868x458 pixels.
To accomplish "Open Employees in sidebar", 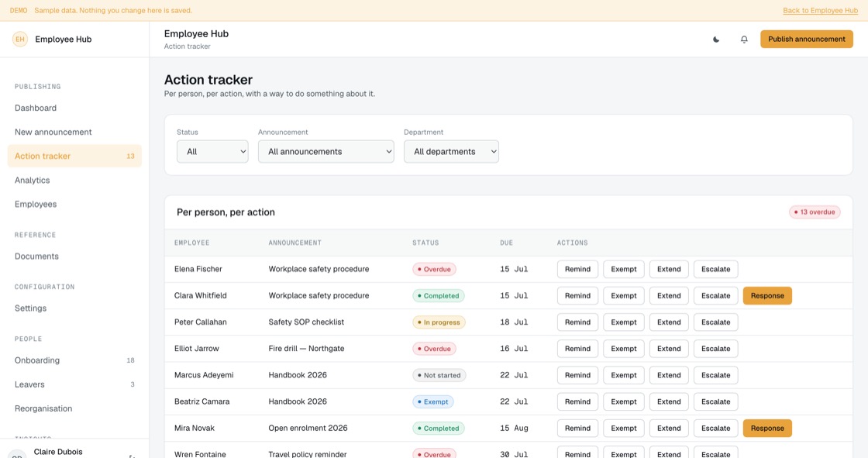I will pyautogui.click(x=74, y=205).
